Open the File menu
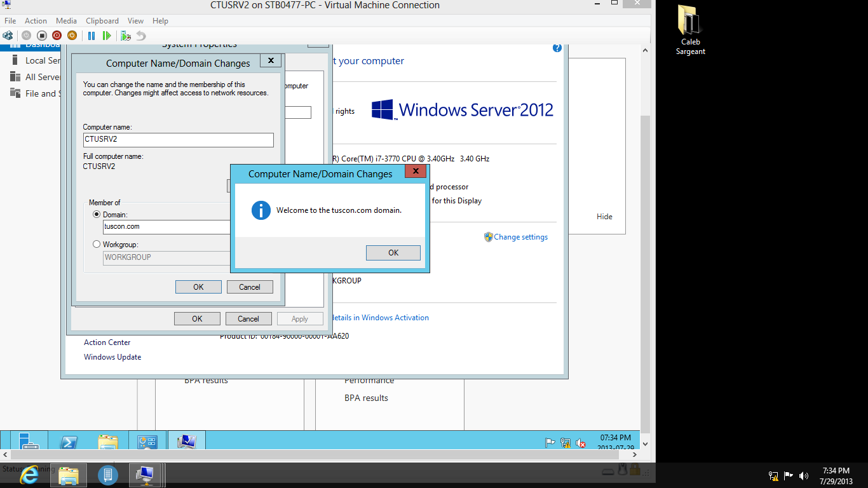Screen dimensions: 868x488 [10, 21]
